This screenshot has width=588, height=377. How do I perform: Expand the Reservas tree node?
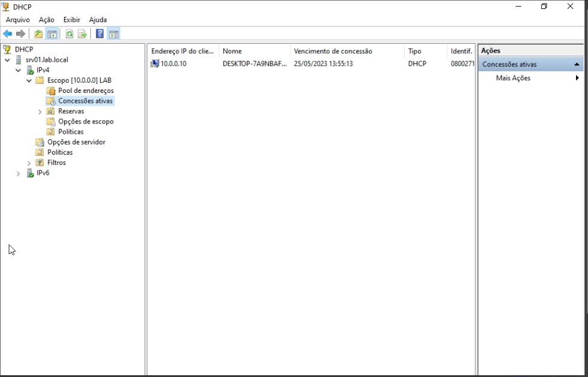click(x=40, y=111)
